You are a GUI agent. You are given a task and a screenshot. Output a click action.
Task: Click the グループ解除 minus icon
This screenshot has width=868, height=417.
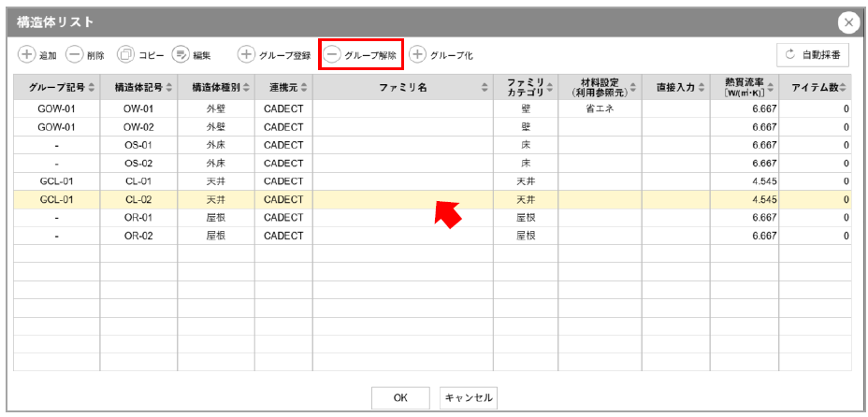click(x=332, y=55)
